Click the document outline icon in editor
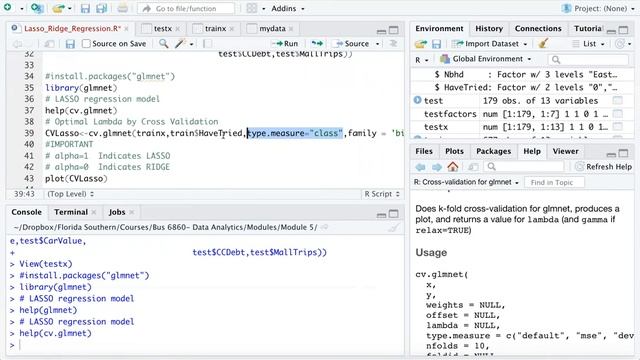Viewport: 640px width, 360px height. point(393,43)
